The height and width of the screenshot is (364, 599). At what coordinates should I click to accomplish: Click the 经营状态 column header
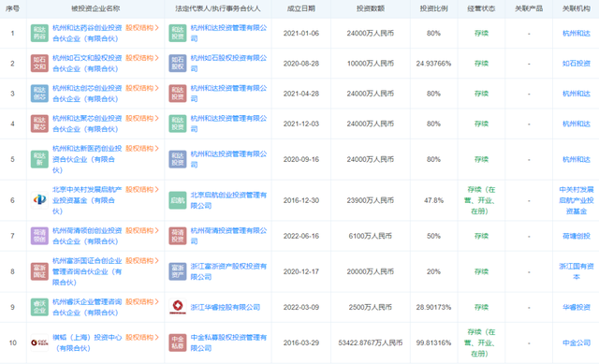pos(481,8)
